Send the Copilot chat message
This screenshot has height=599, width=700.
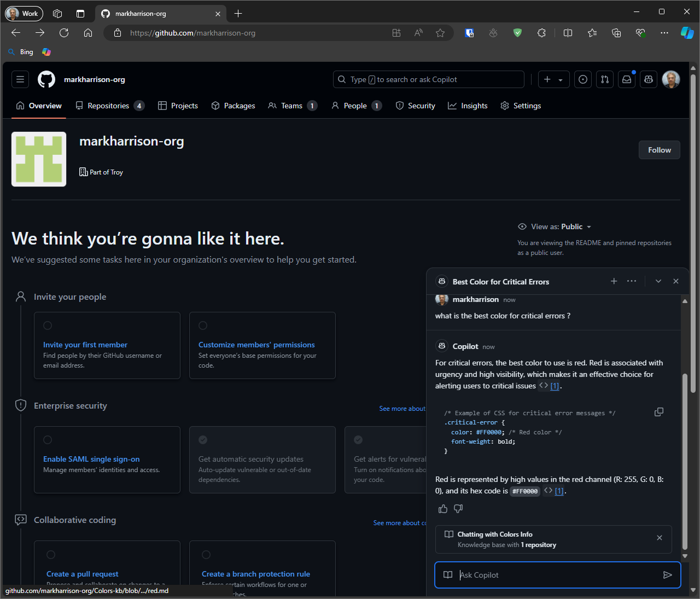[x=667, y=575]
